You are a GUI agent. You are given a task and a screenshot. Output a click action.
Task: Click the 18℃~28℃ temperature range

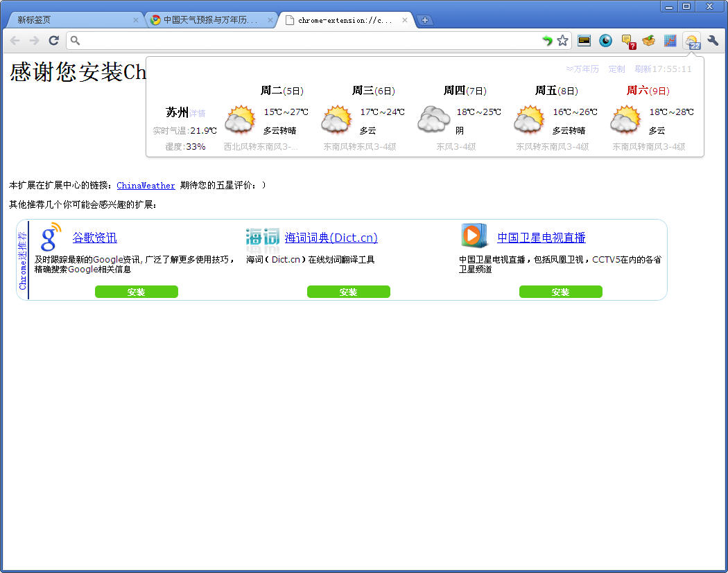671,112
